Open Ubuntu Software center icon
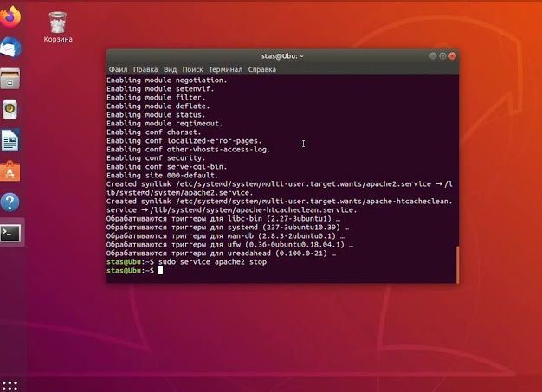The width and height of the screenshot is (542, 392). 10,171
